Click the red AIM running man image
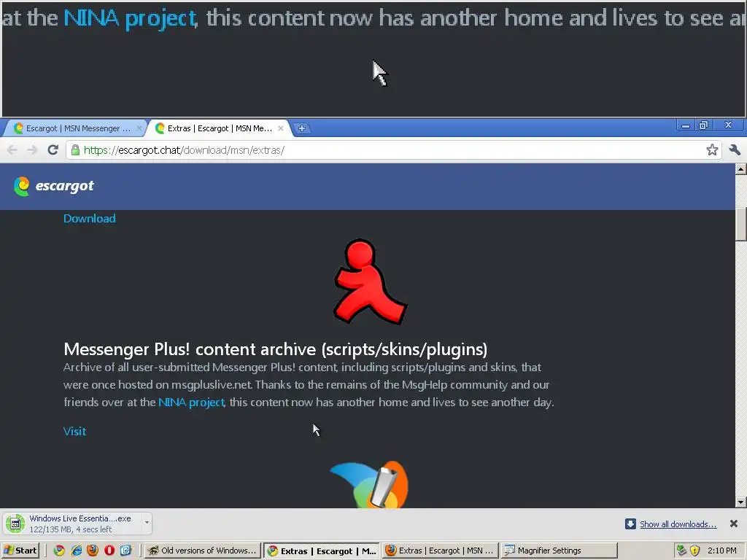 point(370,282)
